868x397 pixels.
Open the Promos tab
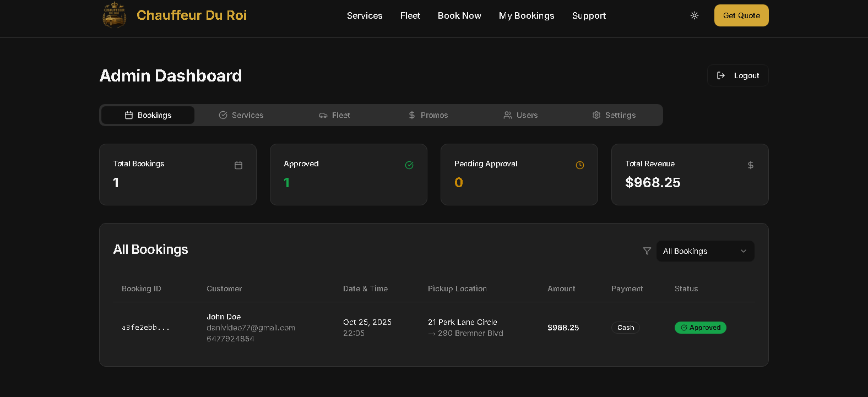428,115
